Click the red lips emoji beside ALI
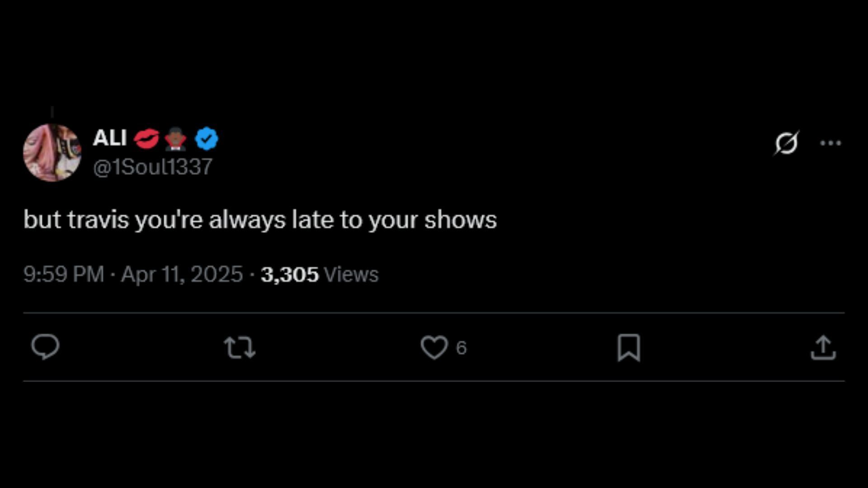Image resolution: width=868 pixels, height=488 pixels. pyautogui.click(x=146, y=138)
